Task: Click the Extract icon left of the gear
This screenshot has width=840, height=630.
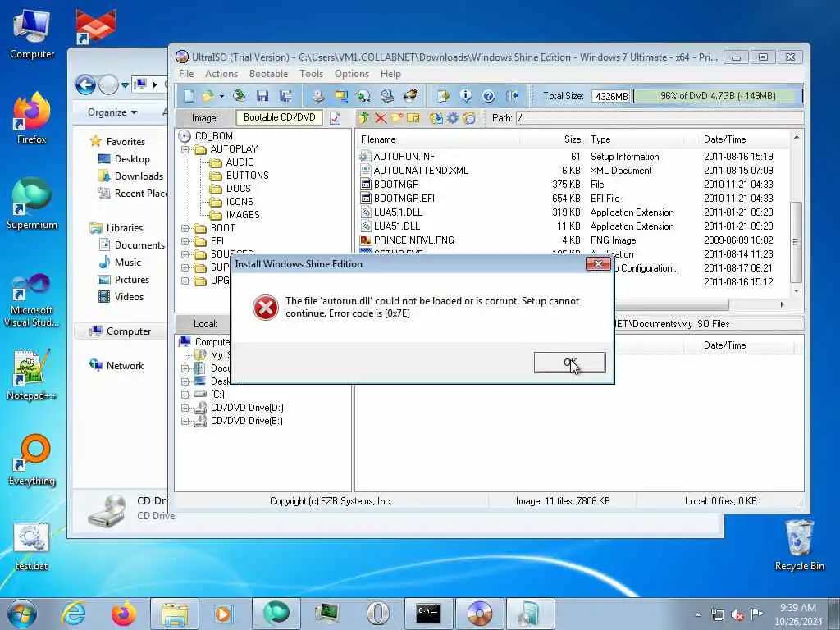Action: [x=436, y=118]
